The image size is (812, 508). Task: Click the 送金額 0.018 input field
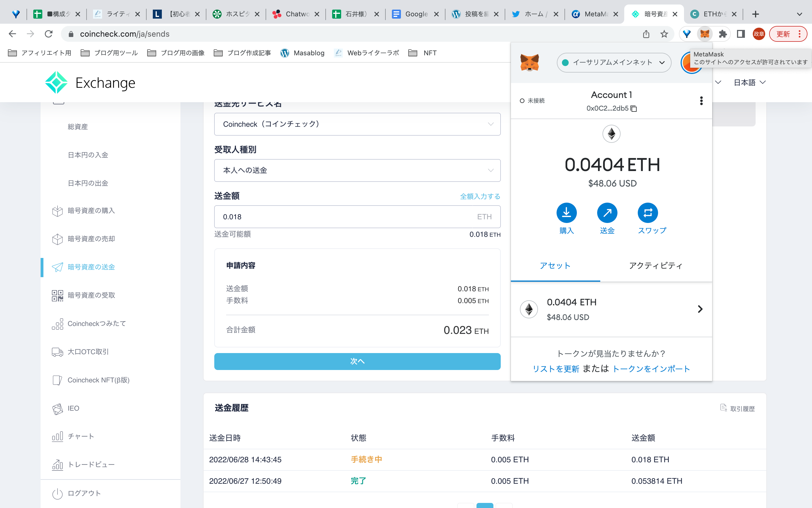(357, 217)
